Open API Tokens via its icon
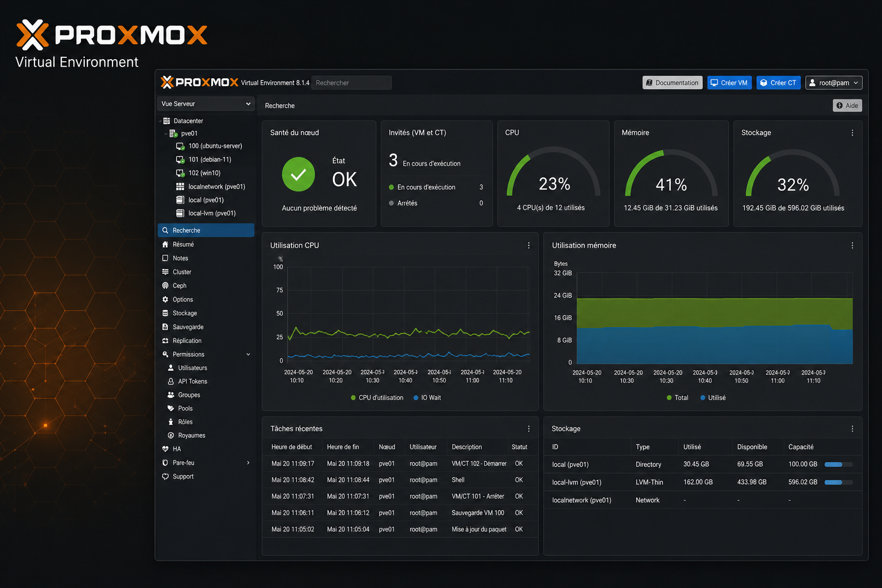Viewport: 882px width, 588px height. pyautogui.click(x=171, y=381)
